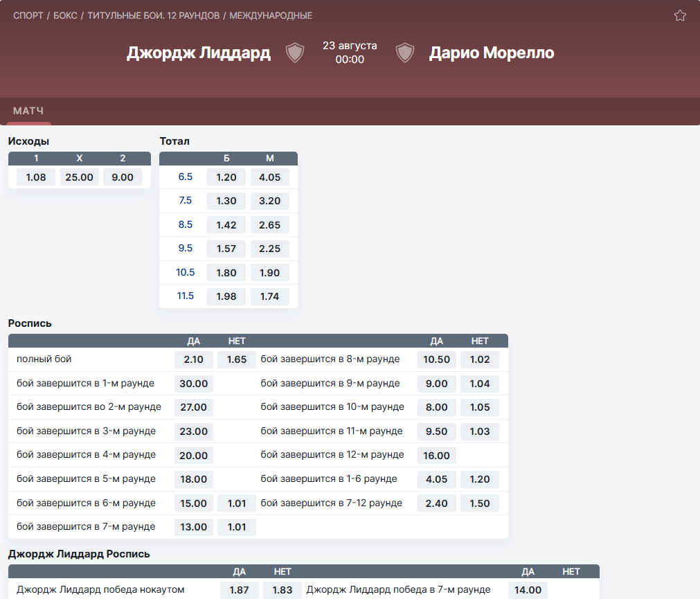Bet ДА Лиддард победа нокаутом 1.87
Viewport: 700px width, 599px height.
pos(240,589)
